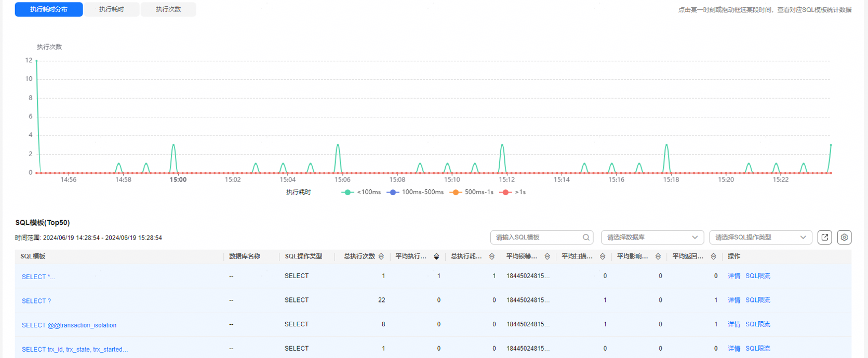Sort by 总执行耗 column icon

[492, 256]
